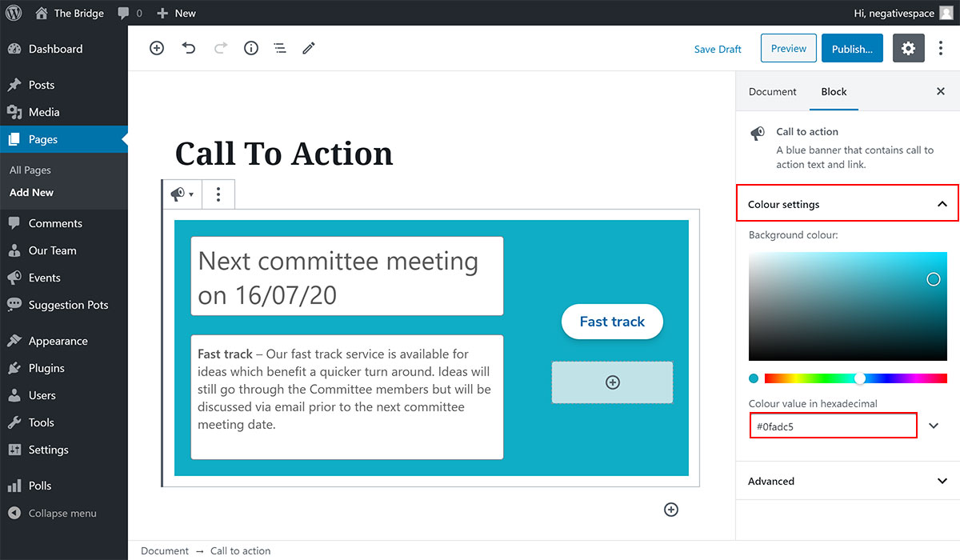
Task: Collapse the admin sidebar menu
Action: (62, 513)
